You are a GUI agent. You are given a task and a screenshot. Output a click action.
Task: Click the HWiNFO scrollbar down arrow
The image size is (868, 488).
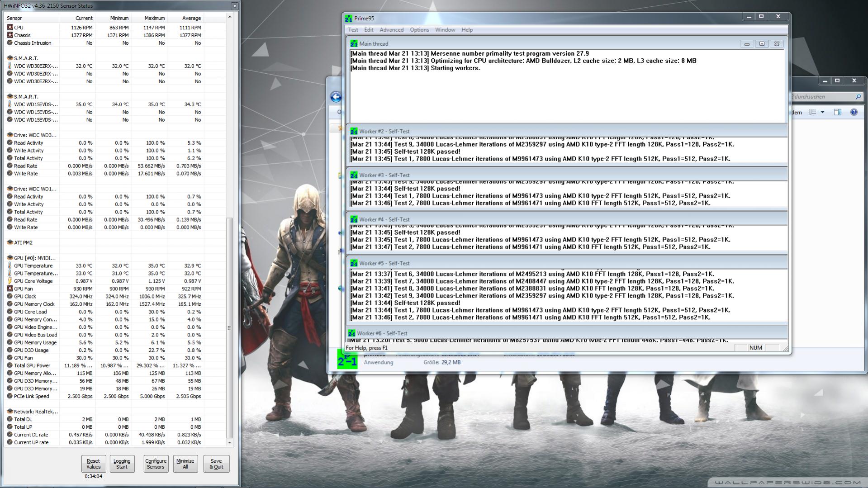229,443
